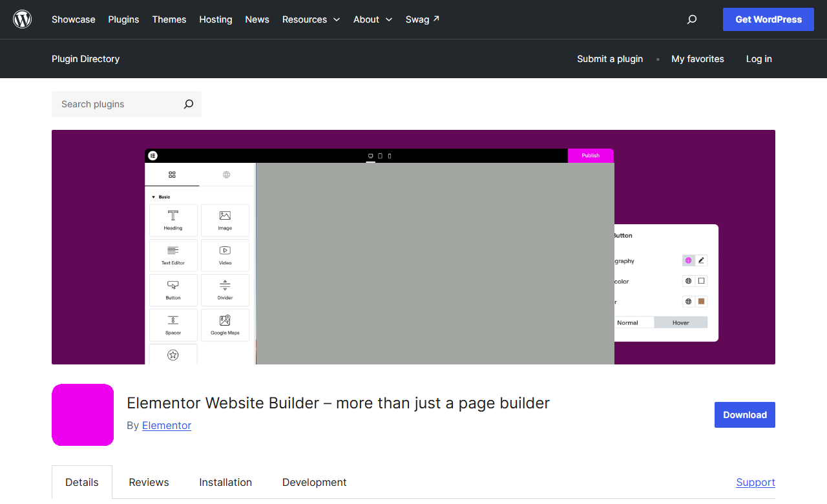The image size is (827, 504).
Task: Click the pink Elementor plugin icon
Action: point(83,415)
